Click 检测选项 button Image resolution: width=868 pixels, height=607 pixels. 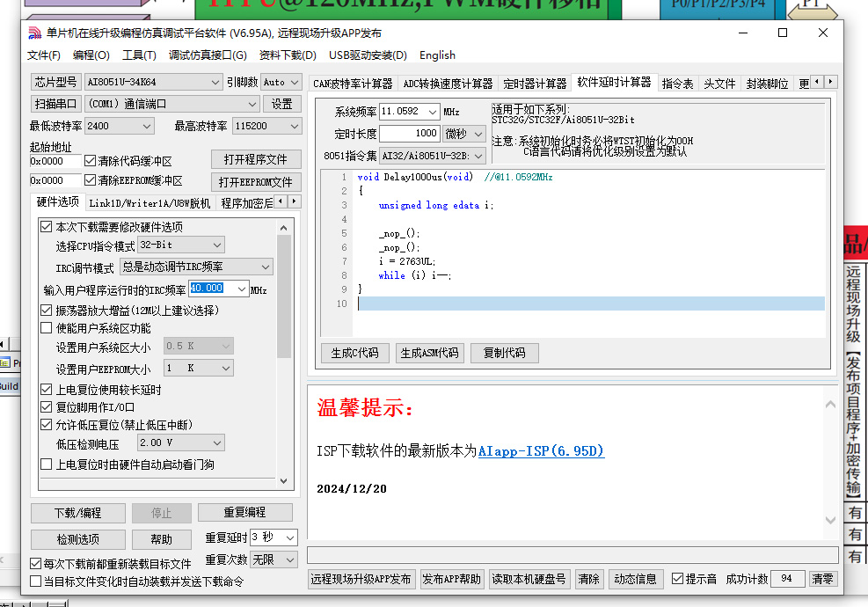coord(78,539)
